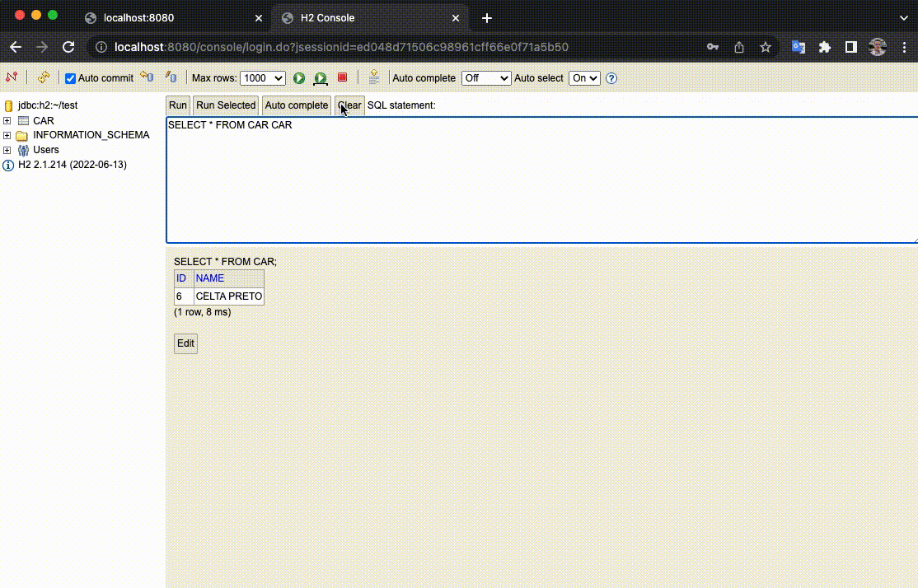Click the CELTA PRETO cell

(x=229, y=296)
